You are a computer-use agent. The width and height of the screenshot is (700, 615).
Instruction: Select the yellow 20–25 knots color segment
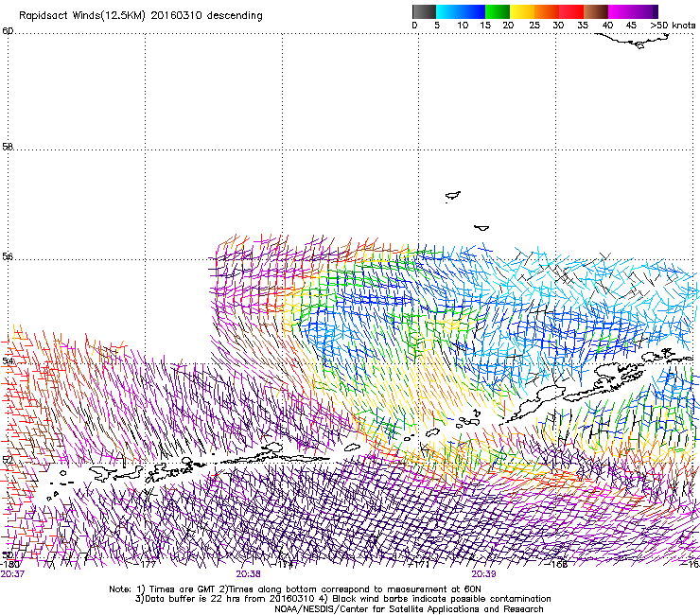click(522, 11)
